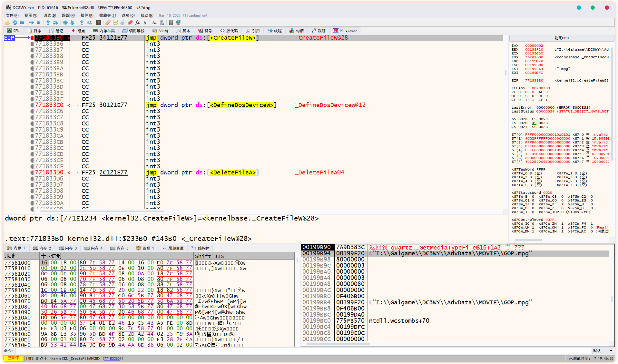Open the Calculator icon
The height and width of the screenshot is (364, 618).
coord(171,23)
